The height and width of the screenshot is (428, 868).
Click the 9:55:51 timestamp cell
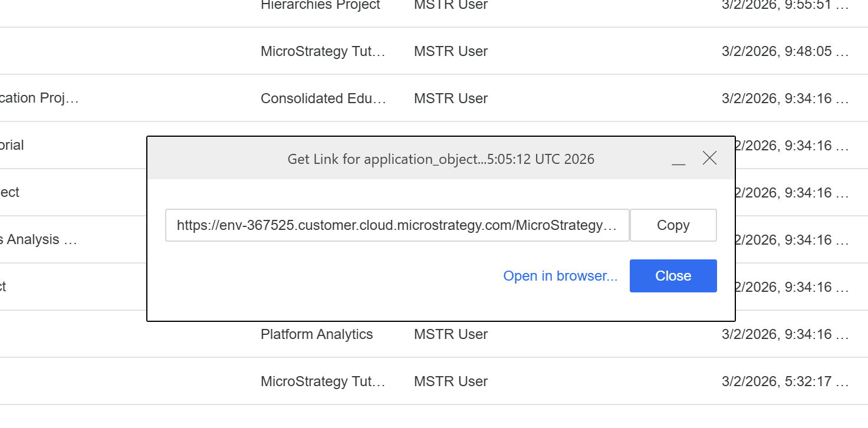[785, 5]
